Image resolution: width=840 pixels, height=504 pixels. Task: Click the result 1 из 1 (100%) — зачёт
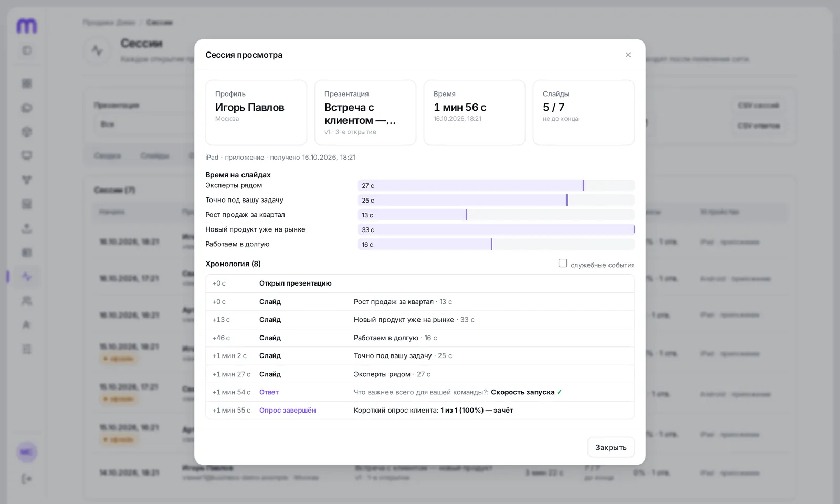pyautogui.click(x=477, y=411)
